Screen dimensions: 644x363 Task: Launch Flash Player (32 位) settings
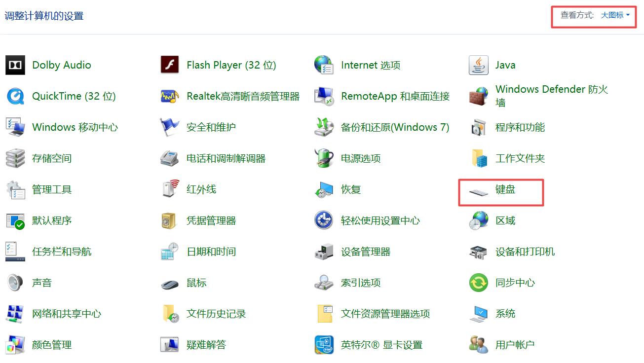(x=230, y=65)
